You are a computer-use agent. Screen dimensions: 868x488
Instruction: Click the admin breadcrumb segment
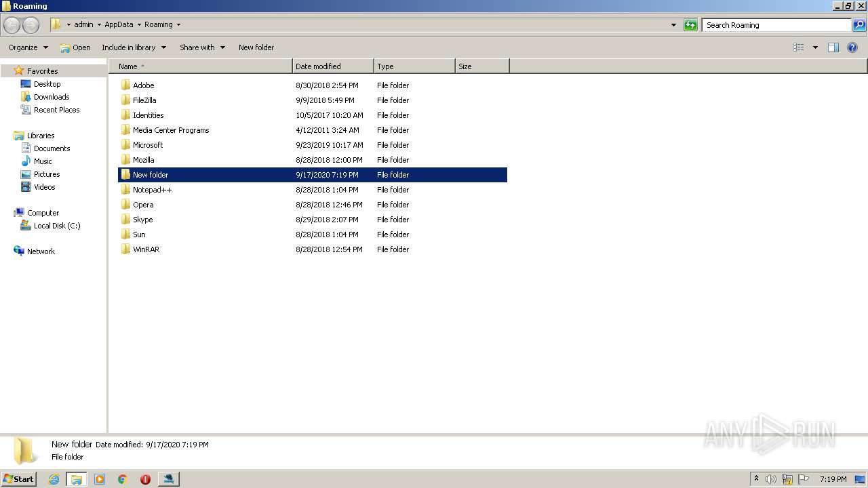click(x=83, y=24)
